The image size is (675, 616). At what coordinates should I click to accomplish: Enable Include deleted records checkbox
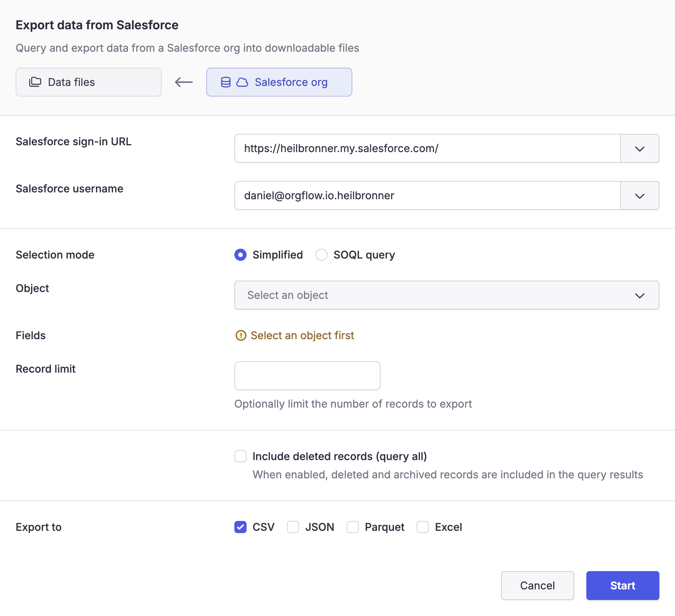coord(240,456)
